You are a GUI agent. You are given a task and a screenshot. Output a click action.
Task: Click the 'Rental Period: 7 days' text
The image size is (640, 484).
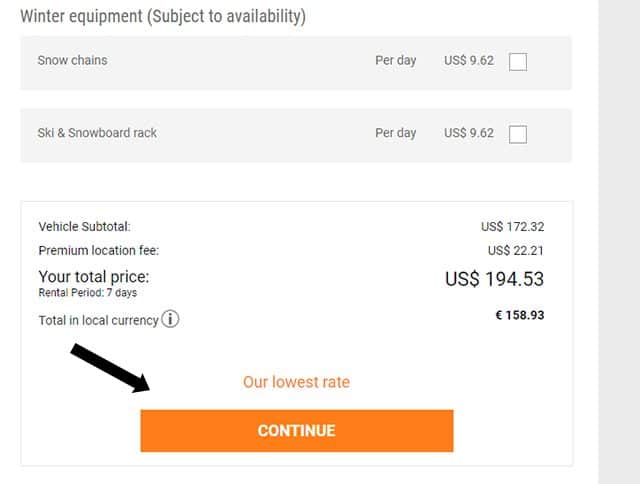click(x=87, y=293)
